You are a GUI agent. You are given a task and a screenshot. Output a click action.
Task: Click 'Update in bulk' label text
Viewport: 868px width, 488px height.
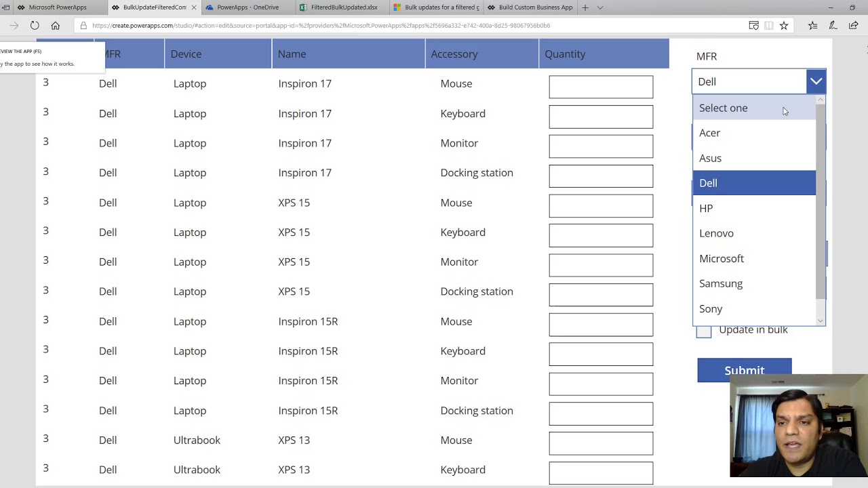[753, 329]
